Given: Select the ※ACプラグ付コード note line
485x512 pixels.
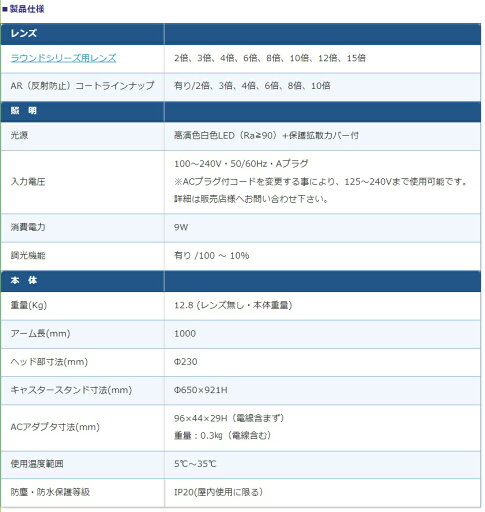Looking at the screenshot, I should point(321,182).
